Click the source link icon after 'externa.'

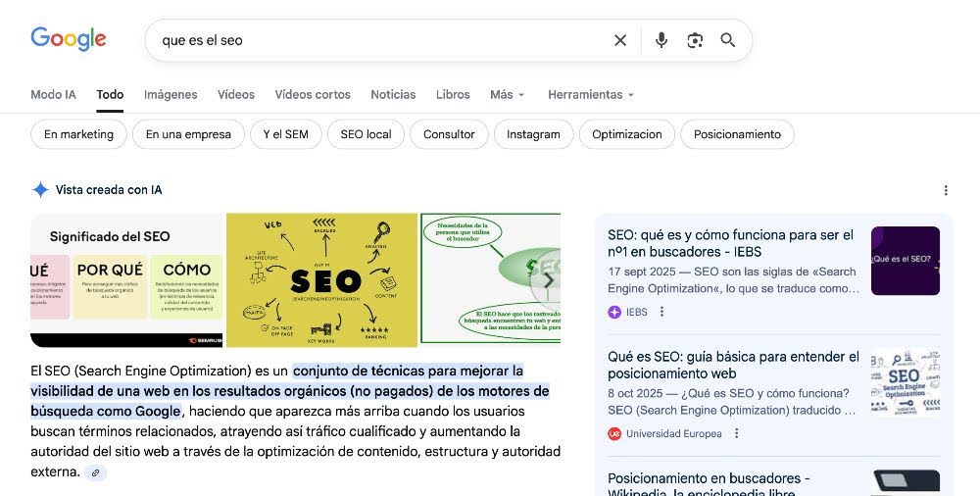tap(96, 472)
